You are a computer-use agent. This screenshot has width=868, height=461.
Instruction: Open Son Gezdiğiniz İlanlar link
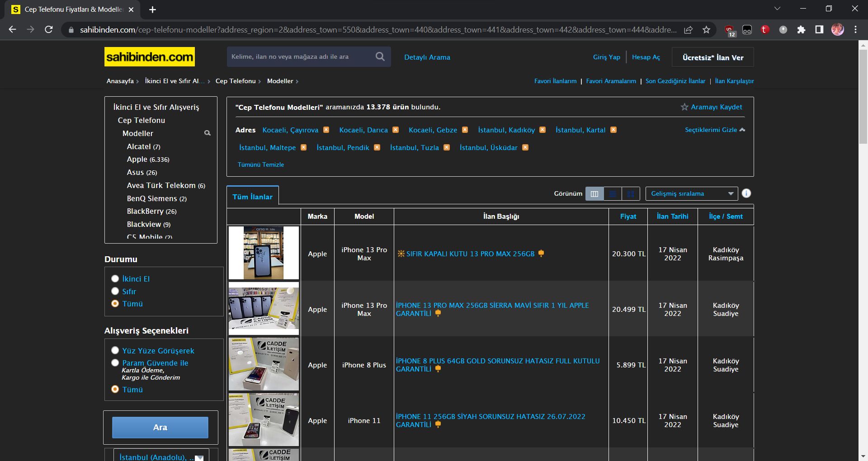(x=675, y=81)
